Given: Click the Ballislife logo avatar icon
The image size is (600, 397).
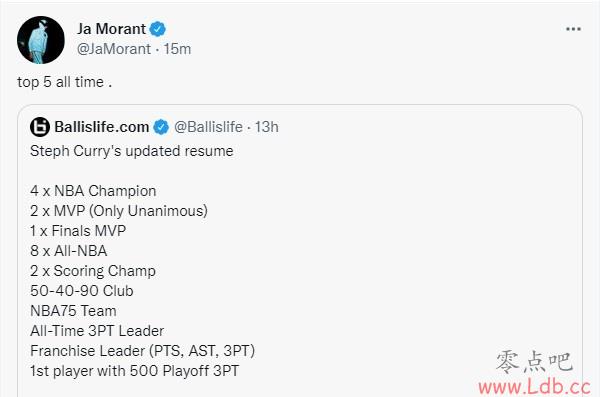Looking at the screenshot, I should click(x=40, y=127).
